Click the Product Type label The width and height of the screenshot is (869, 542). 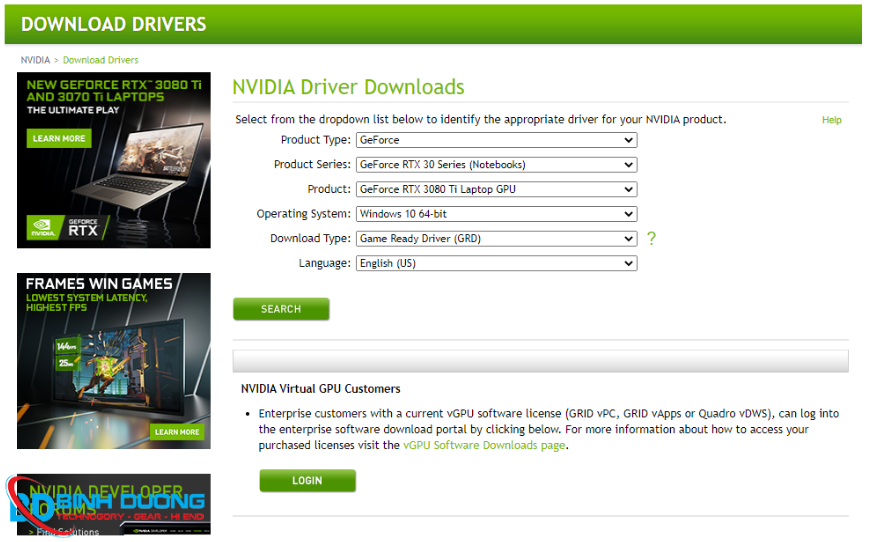click(x=315, y=140)
